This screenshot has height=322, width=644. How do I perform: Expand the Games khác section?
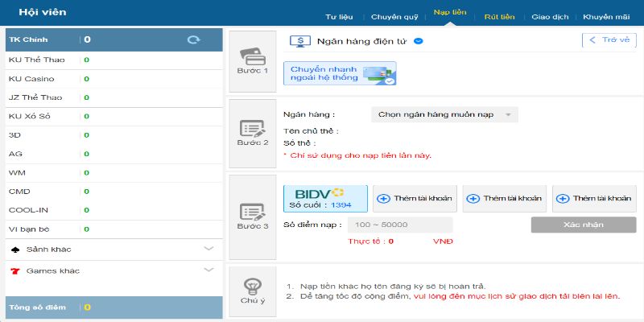tap(209, 270)
